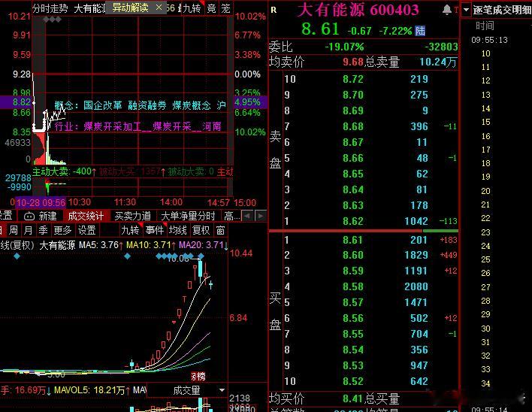Click sell level 1 price 8.62
This screenshot has height=412, width=532.
(x=353, y=221)
